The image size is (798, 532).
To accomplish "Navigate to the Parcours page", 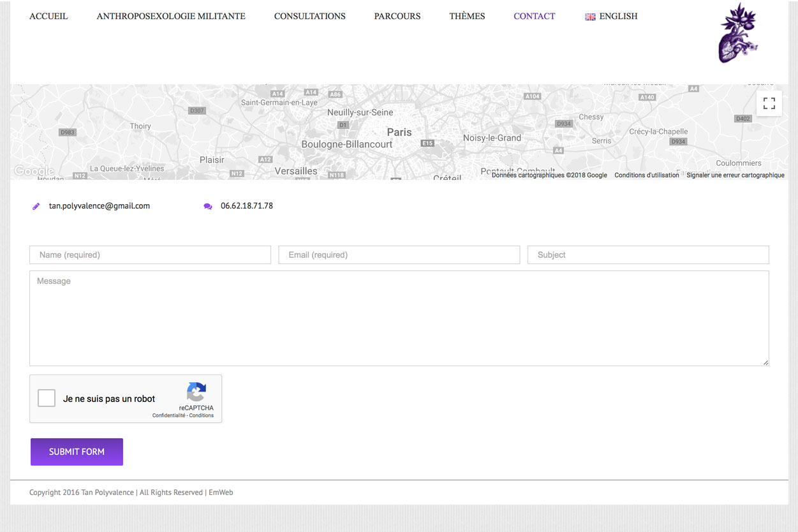I will pyautogui.click(x=397, y=16).
